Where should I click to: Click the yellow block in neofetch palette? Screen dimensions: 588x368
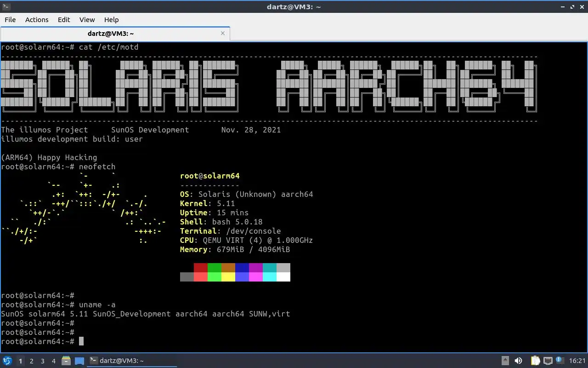click(x=228, y=277)
